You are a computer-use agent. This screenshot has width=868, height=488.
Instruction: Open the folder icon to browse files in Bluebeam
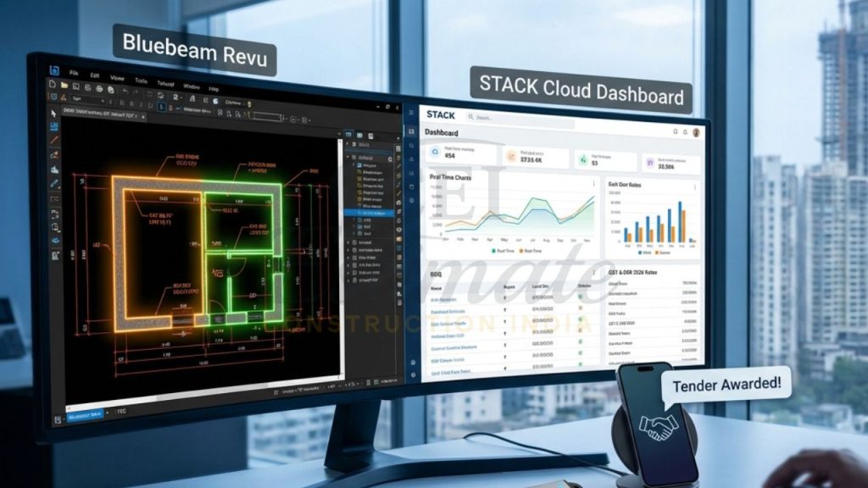point(65,86)
